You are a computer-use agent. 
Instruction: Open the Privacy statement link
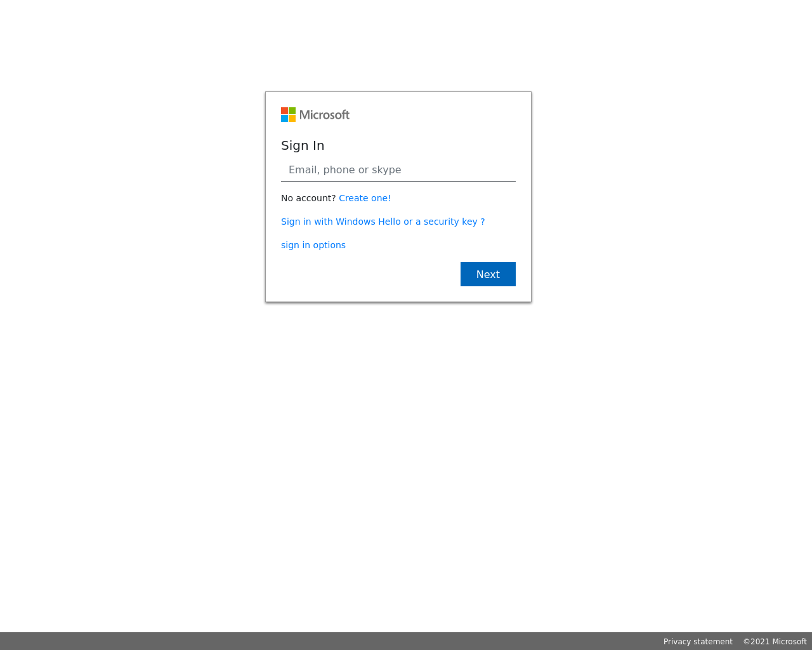tap(698, 642)
